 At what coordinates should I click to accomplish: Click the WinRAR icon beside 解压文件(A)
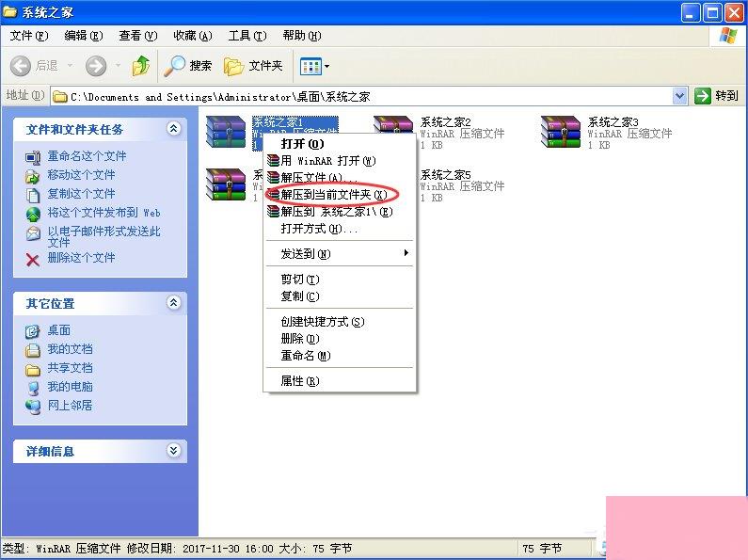pos(274,178)
